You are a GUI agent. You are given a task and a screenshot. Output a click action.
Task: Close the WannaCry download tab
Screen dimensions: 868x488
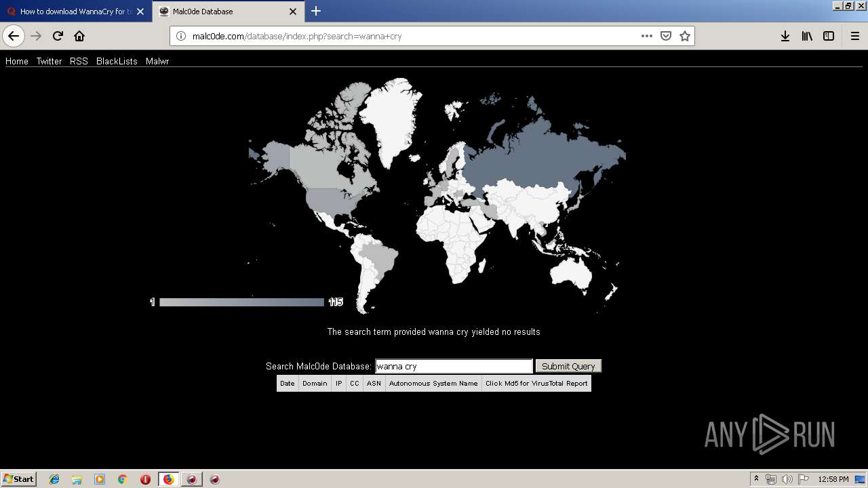click(x=140, y=12)
